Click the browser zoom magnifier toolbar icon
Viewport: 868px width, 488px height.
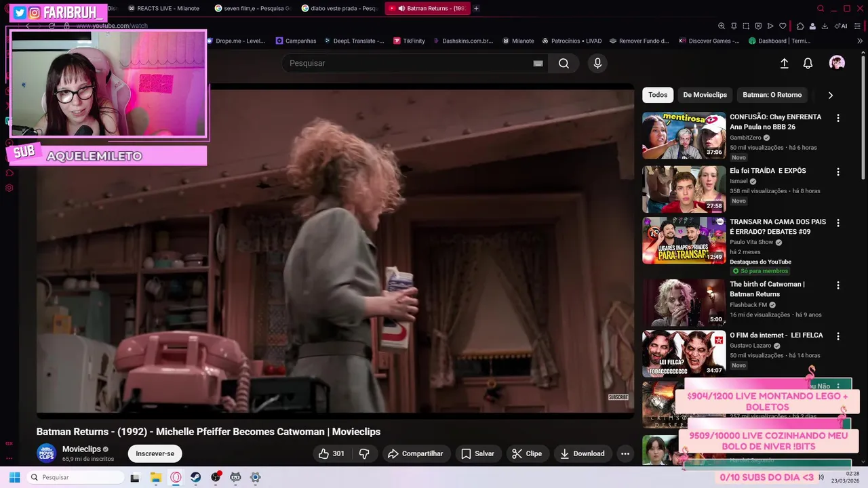point(722,26)
